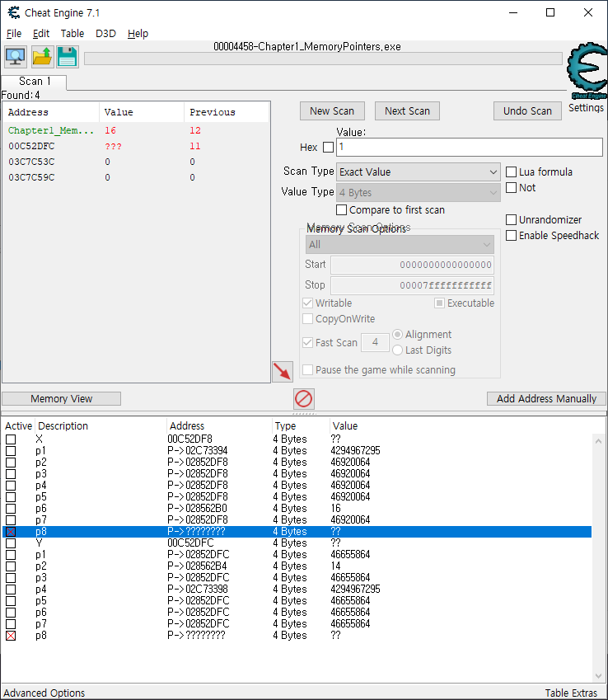This screenshot has height=700, width=608.
Task: Click the New Scan button
Action: (x=332, y=111)
